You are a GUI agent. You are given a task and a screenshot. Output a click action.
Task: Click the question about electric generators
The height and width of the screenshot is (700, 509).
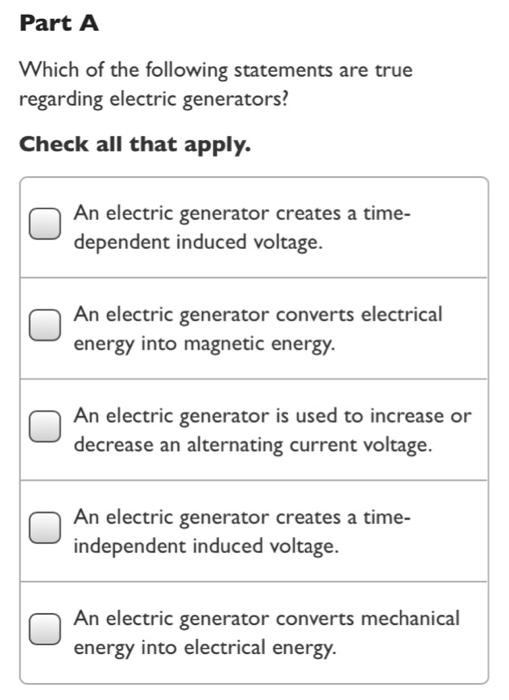point(216,84)
